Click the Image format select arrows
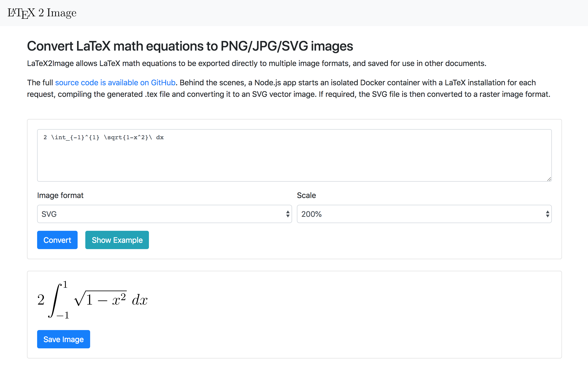 point(288,214)
